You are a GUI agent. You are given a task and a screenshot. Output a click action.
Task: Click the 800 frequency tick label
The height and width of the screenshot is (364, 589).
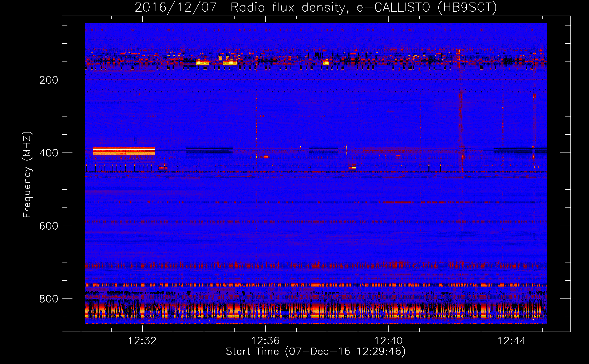pyautogui.click(x=49, y=299)
